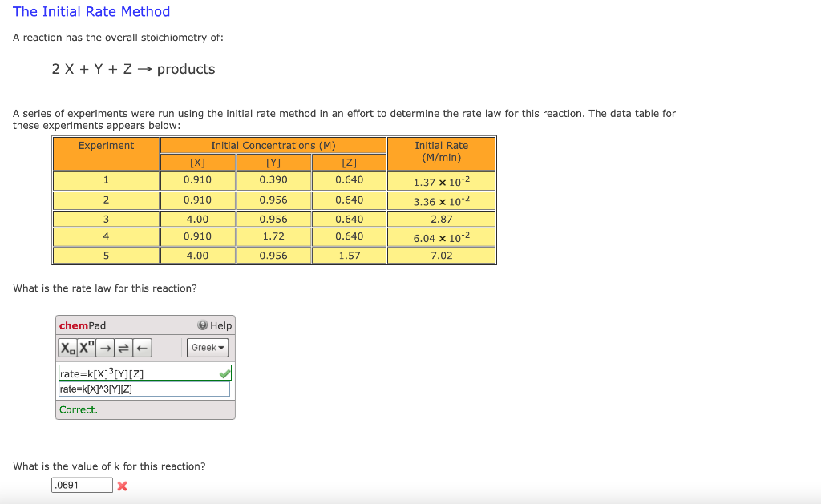Select Experiment 3 rate cell showing 2.87
Viewport: 821px width, 504px height.
click(441, 218)
